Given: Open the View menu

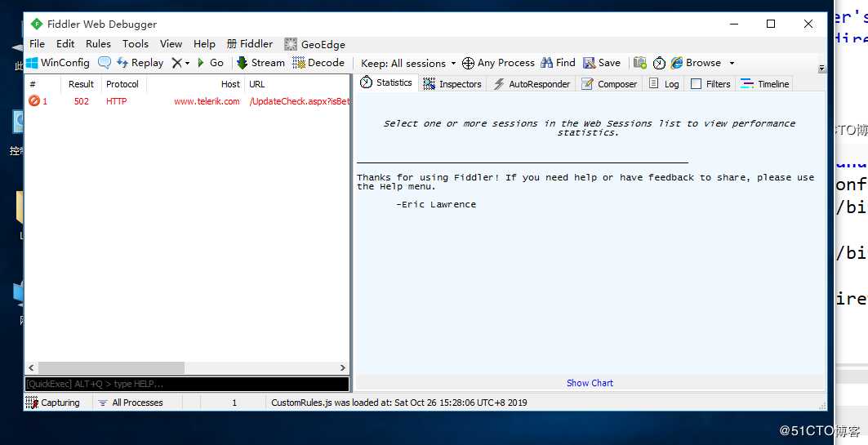Looking at the screenshot, I should (x=171, y=44).
